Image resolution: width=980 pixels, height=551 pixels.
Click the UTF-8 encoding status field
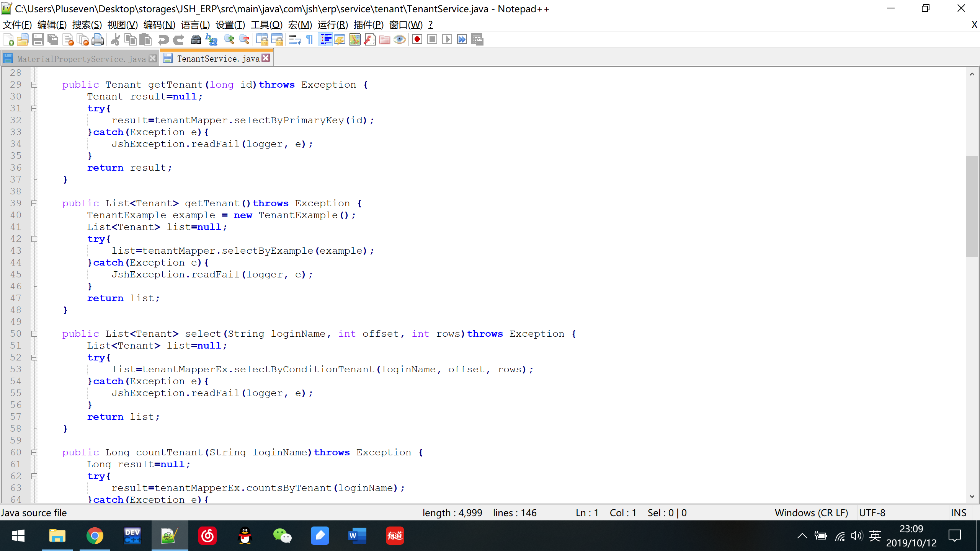(872, 513)
